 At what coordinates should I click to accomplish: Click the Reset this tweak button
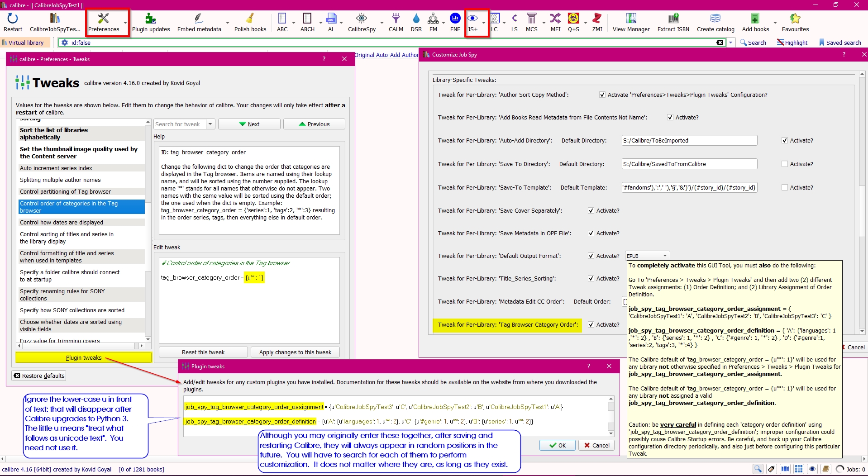tap(203, 352)
